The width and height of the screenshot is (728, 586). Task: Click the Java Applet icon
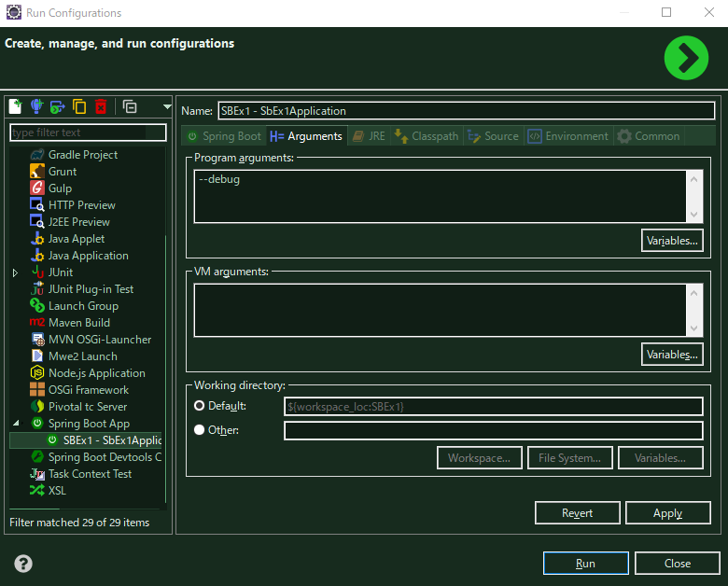point(37,239)
